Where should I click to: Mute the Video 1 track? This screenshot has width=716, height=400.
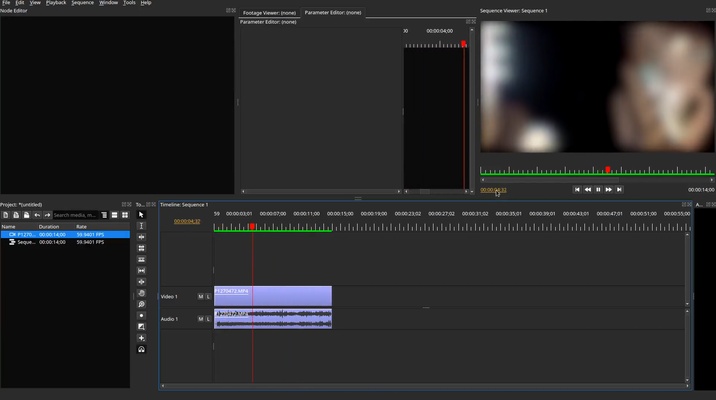(200, 297)
